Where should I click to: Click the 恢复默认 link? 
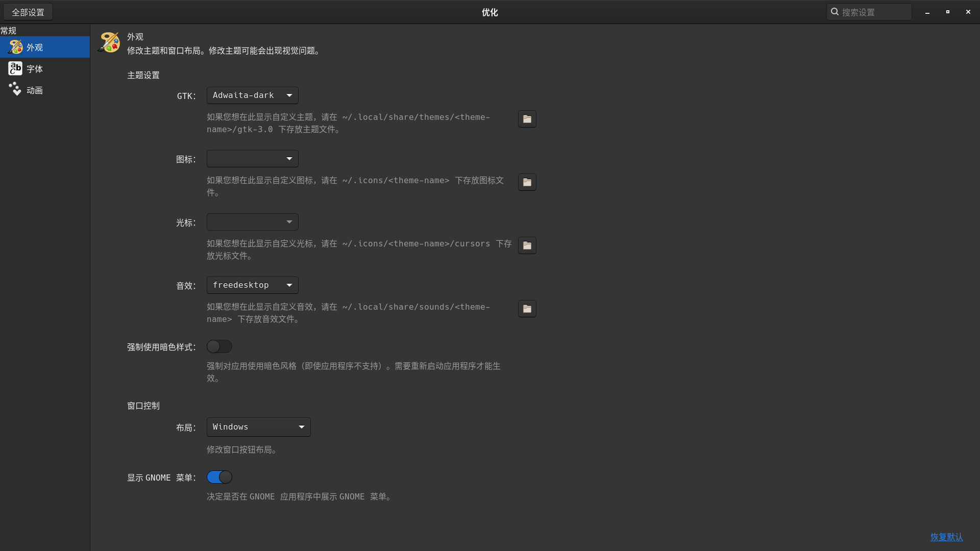point(946,537)
